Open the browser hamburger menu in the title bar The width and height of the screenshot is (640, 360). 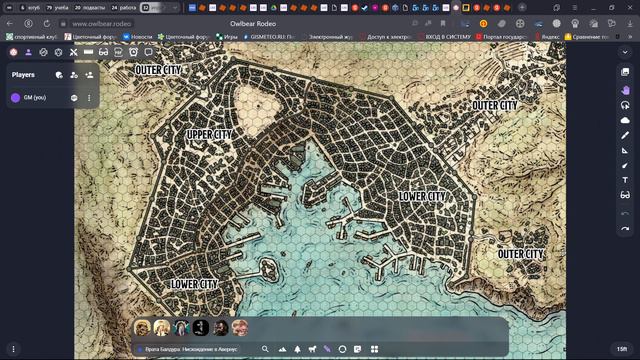tap(575, 7)
